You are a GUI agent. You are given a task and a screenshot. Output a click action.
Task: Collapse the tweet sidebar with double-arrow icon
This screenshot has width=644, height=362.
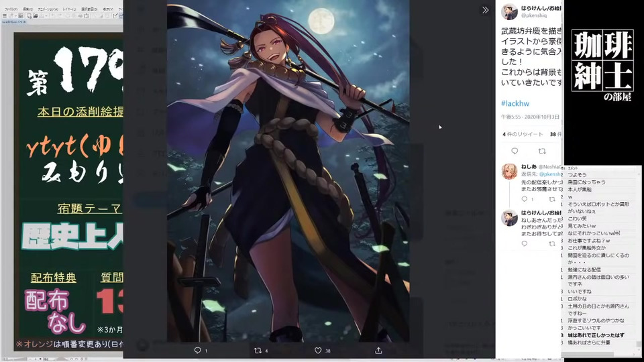click(x=485, y=10)
